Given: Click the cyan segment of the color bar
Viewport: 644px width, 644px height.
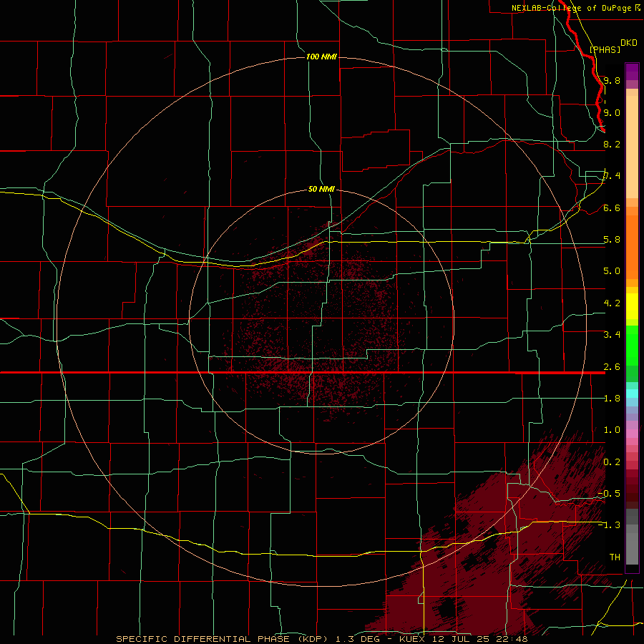Looking at the screenshot, I should pyautogui.click(x=632, y=394).
